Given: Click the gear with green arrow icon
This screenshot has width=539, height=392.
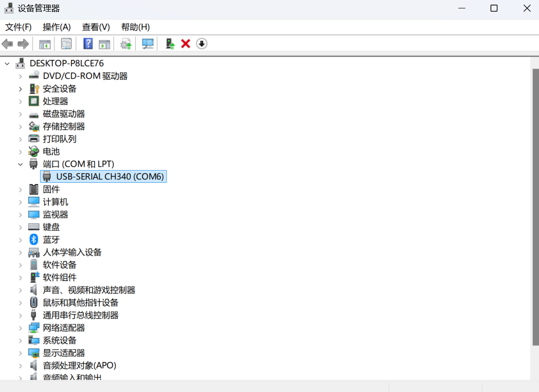Looking at the screenshot, I should [x=126, y=44].
